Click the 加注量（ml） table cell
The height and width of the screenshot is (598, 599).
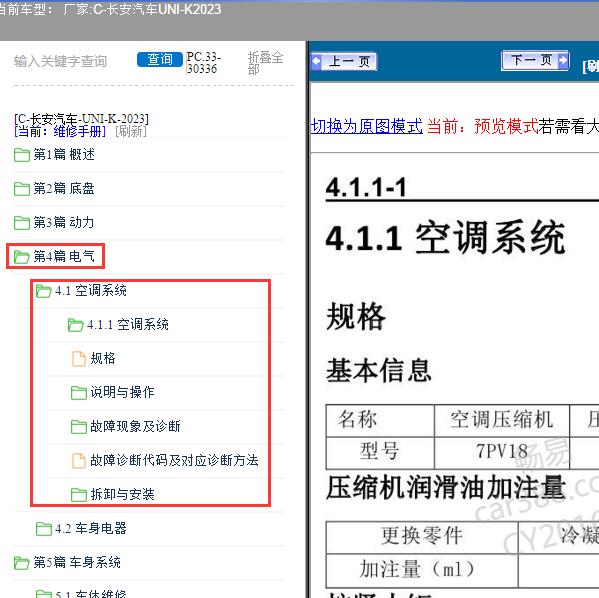422,570
